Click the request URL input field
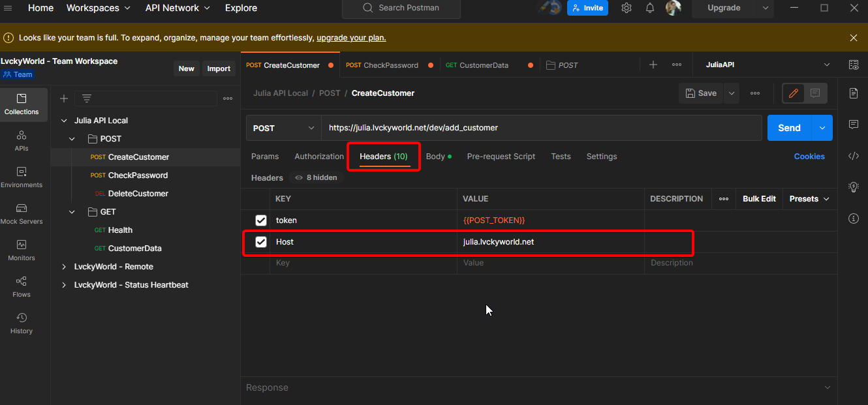Screen dimensions: 868x405 [x=540, y=128]
